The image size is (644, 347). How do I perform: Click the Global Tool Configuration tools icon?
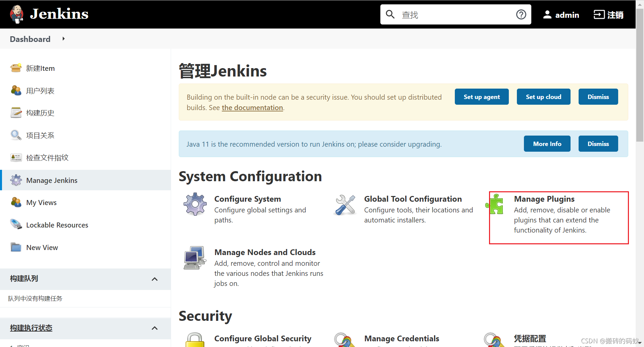coord(345,205)
